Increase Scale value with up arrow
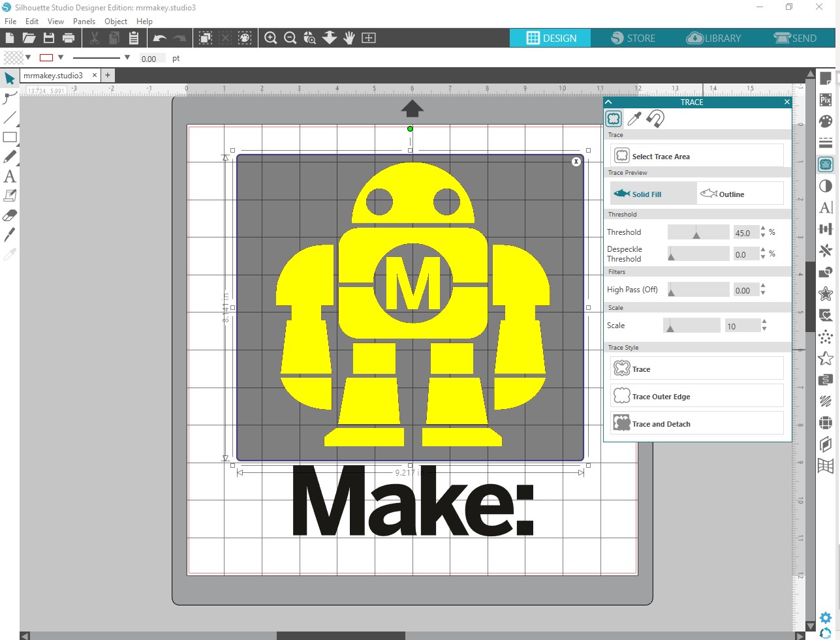The image size is (840, 640). (x=764, y=322)
